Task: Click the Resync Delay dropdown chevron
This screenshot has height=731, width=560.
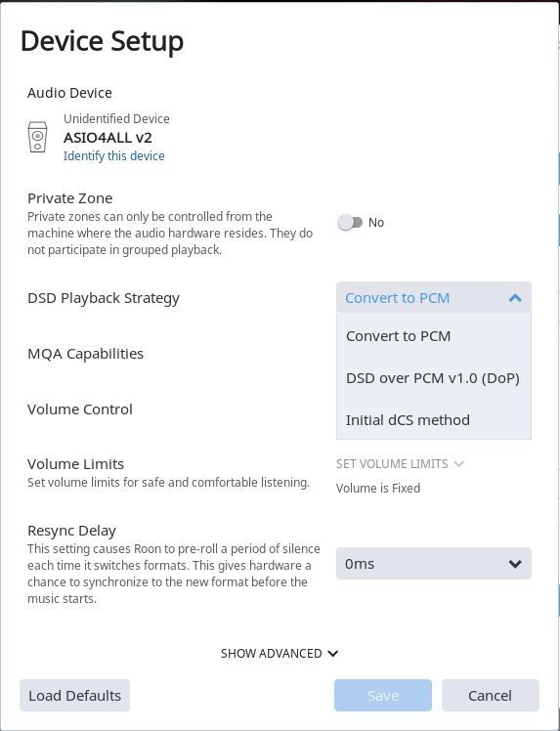Action: [515, 564]
